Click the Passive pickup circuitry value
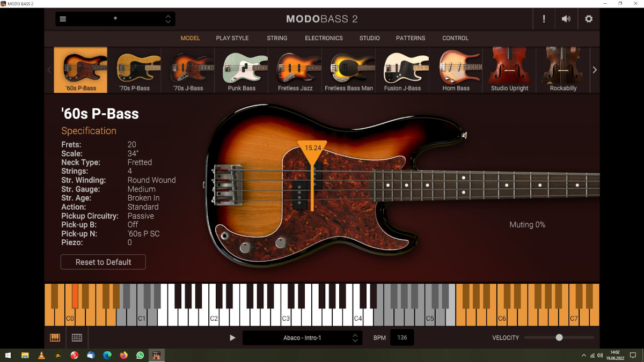The image size is (644, 362). pos(141,216)
